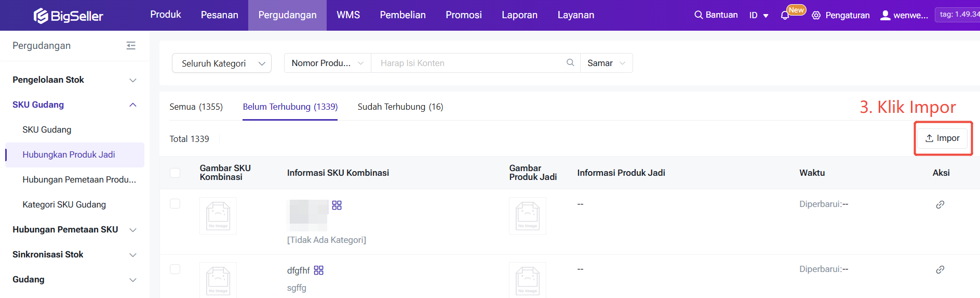Viewport: 980px width, 298px height.
Task: Open the notification bell
Action: tap(785, 16)
